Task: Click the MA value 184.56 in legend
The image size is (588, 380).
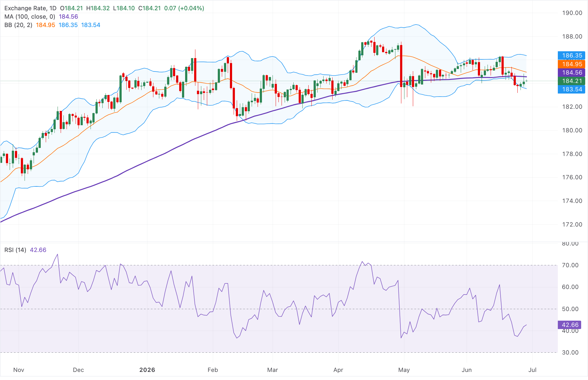Action: click(x=68, y=17)
